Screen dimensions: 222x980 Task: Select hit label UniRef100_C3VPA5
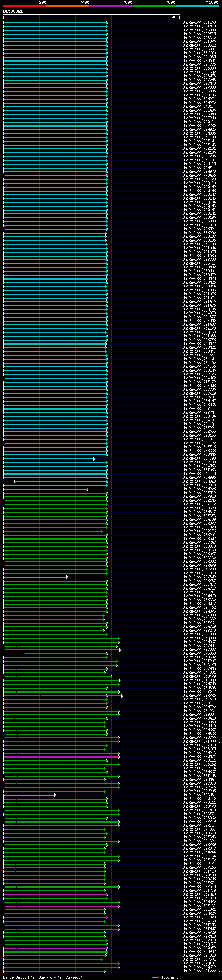(x=199, y=791)
